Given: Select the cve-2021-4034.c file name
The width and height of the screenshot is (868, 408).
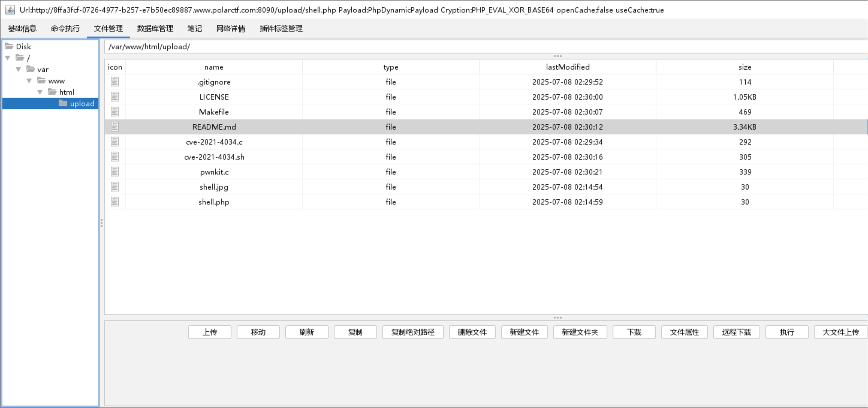Looking at the screenshot, I should 214,142.
